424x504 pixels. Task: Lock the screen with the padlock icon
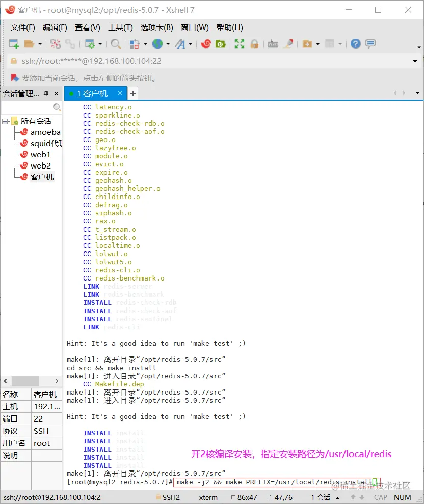pos(254,44)
